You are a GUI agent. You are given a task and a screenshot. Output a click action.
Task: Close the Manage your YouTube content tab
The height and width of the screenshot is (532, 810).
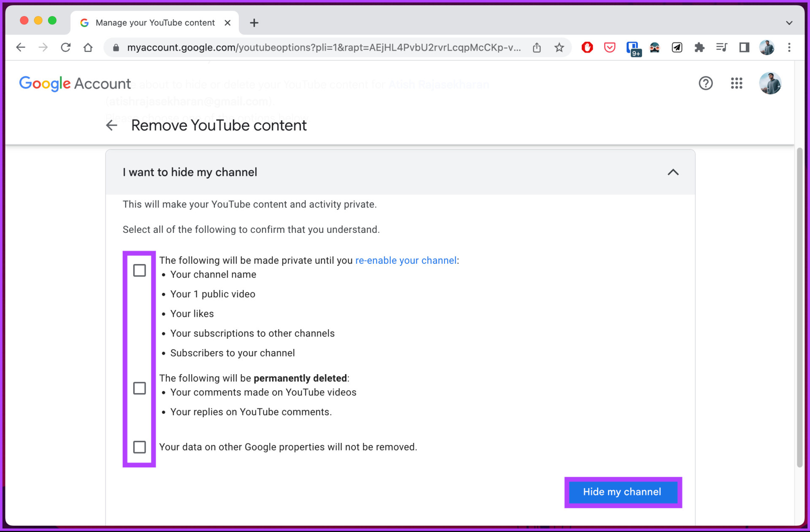(x=227, y=23)
